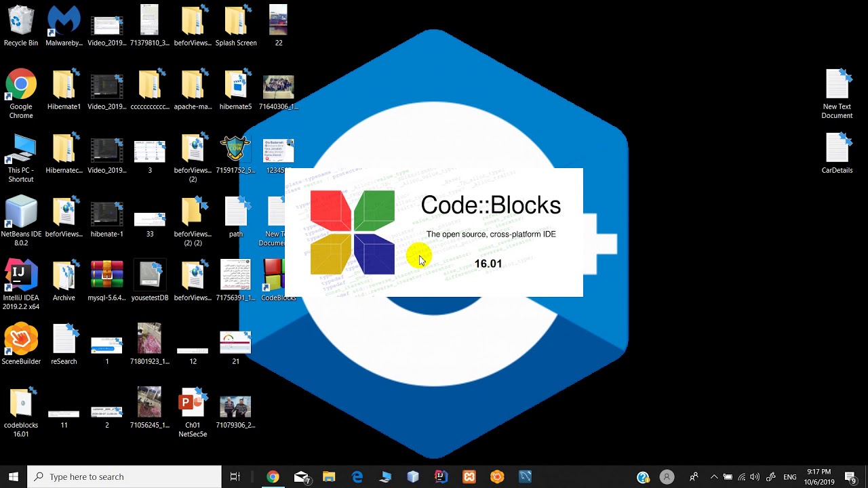Open SceneBuilder from the taskbar
Screen dimensions: 868x488
click(x=497, y=476)
